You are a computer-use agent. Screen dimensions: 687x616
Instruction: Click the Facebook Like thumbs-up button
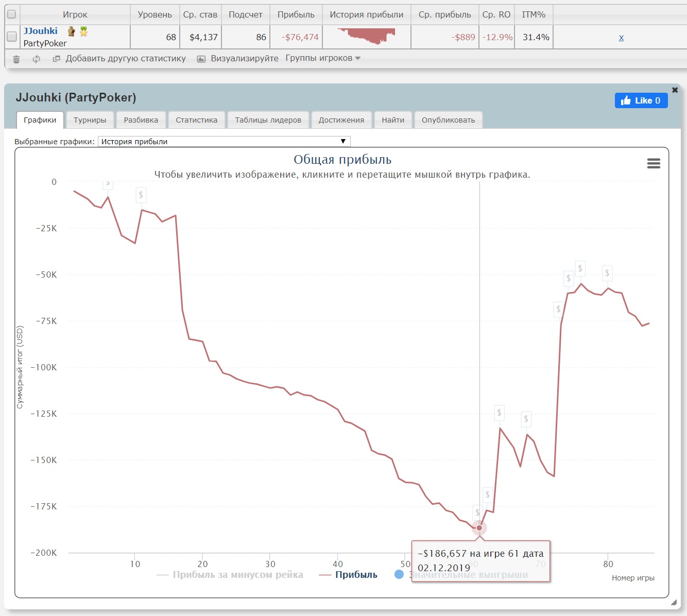[x=641, y=100]
